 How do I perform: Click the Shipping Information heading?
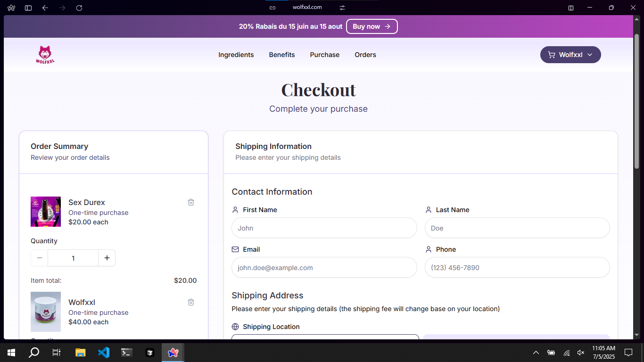coord(273,146)
